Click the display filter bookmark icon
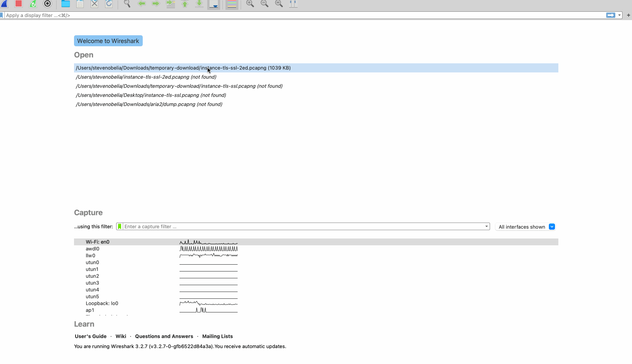632x364 pixels. 2,15
